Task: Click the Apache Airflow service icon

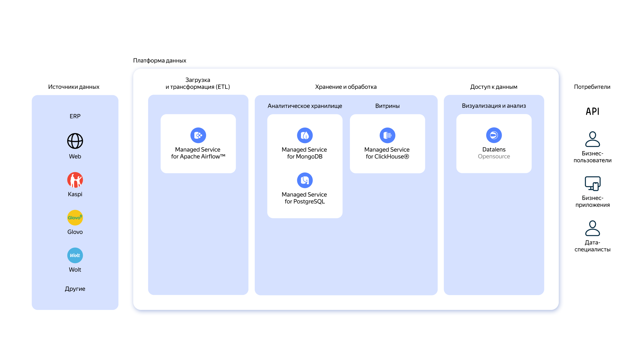Action: [x=198, y=135]
